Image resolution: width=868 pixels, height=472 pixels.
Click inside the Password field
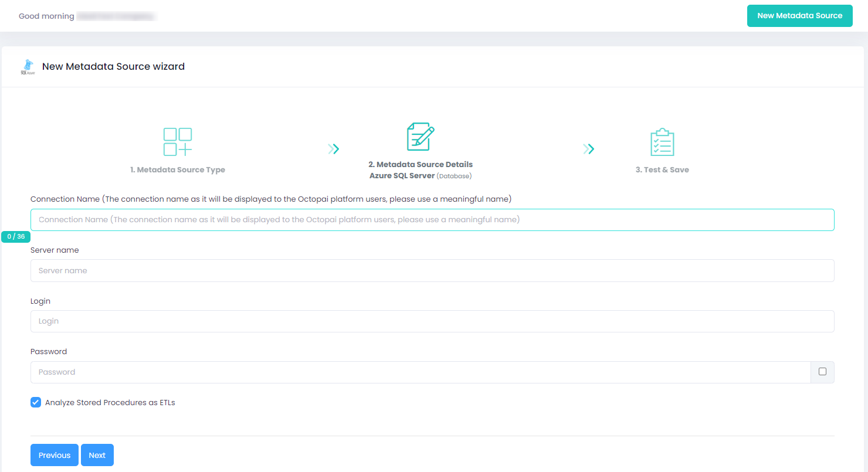point(421,372)
